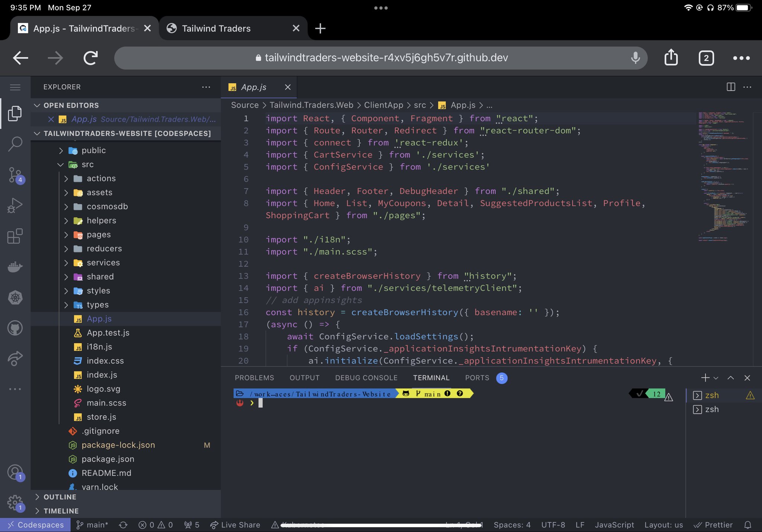Tap the browser share icon
The image size is (762, 532).
tap(671, 57)
